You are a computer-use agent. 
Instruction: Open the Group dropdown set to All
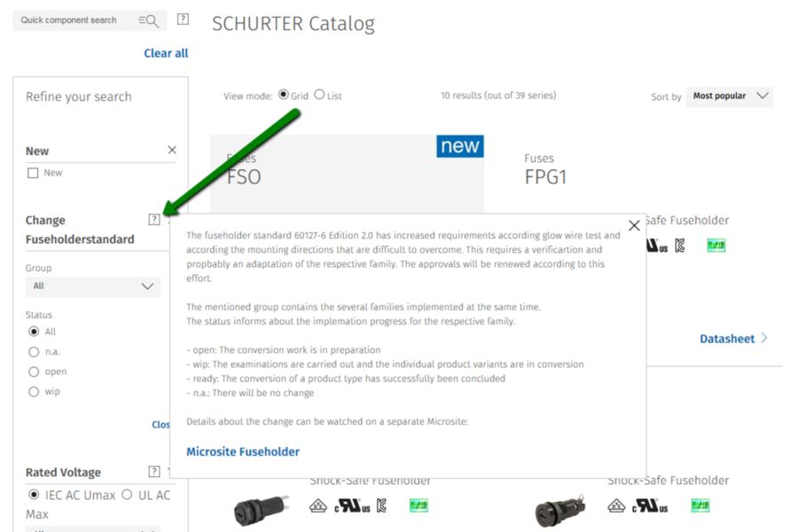[x=92, y=286]
